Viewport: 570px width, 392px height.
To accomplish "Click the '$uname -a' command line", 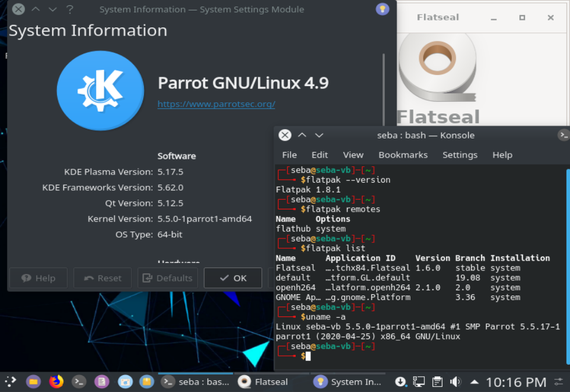I will [x=323, y=317].
